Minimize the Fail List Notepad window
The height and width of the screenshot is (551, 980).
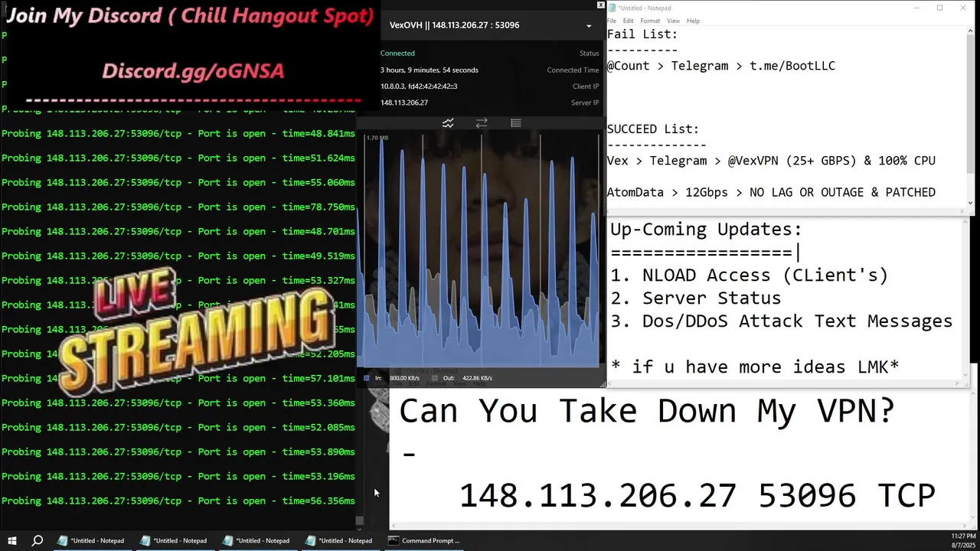point(917,8)
